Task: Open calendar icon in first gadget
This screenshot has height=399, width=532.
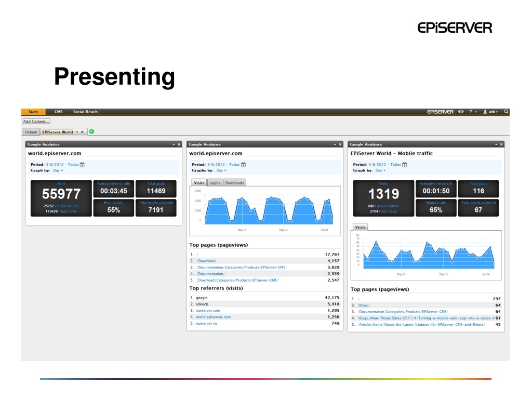Action: [x=82, y=165]
